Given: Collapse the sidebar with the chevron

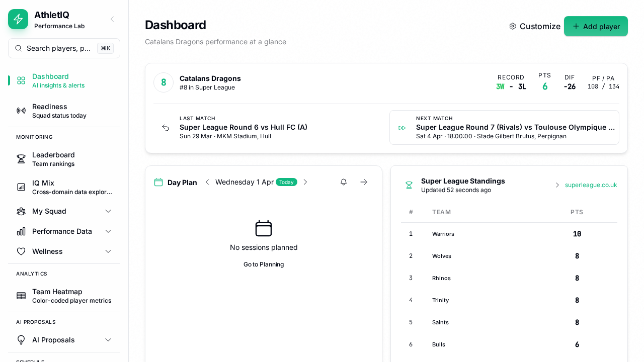Looking at the screenshot, I should click(112, 19).
